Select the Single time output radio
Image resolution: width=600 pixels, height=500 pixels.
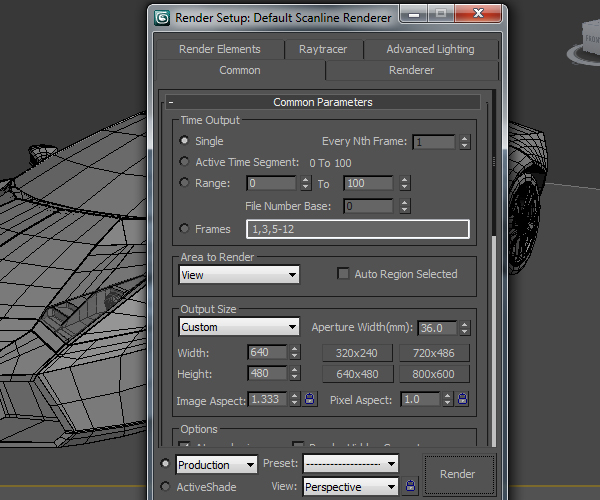(184, 141)
